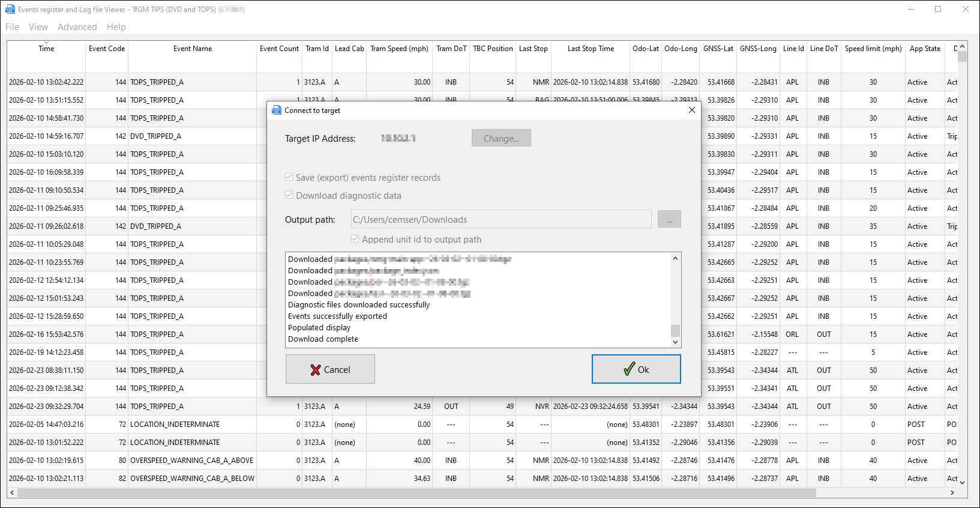Click the Output path text field

[x=501, y=220]
